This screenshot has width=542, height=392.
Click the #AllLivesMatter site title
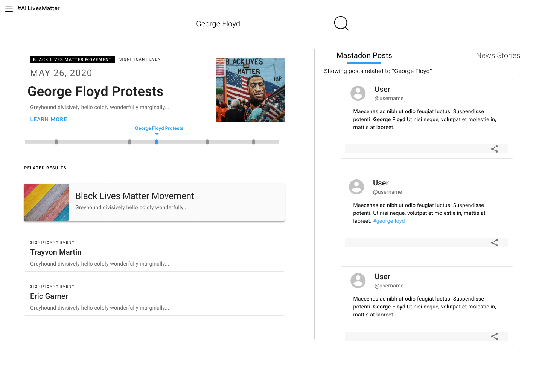tap(38, 8)
